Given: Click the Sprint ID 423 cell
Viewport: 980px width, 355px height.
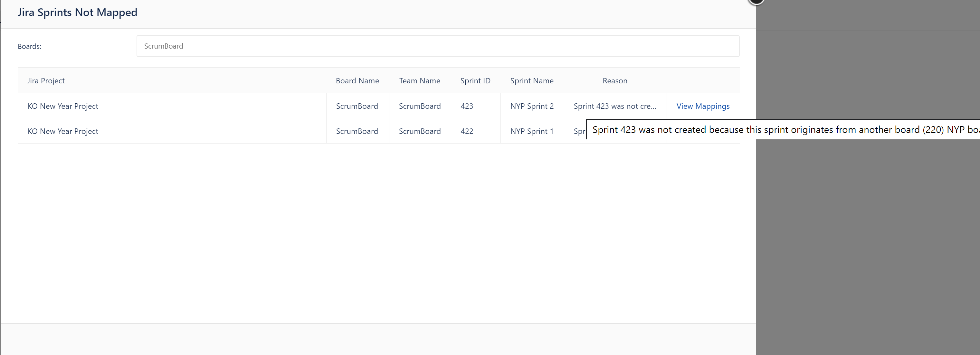Looking at the screenshot, I should (x=467, y=106).
